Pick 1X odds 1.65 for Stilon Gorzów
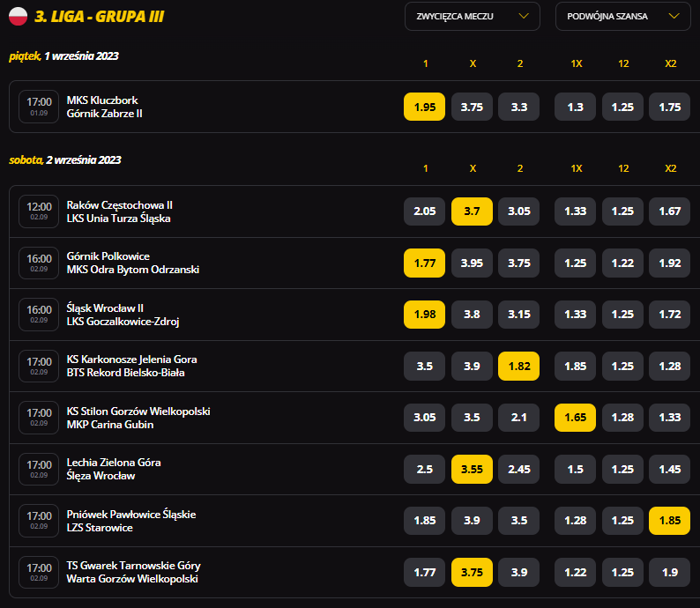This screenshot has width=700, height=608. (575, 418)
